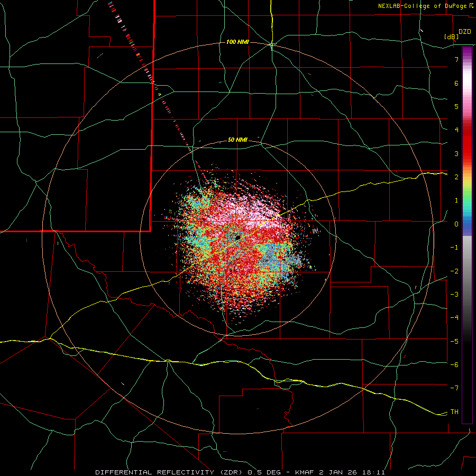The height and width of the screenshot is (476, 476).
Task: Click the color scale tick labeled -5
Action: [454, 342]
